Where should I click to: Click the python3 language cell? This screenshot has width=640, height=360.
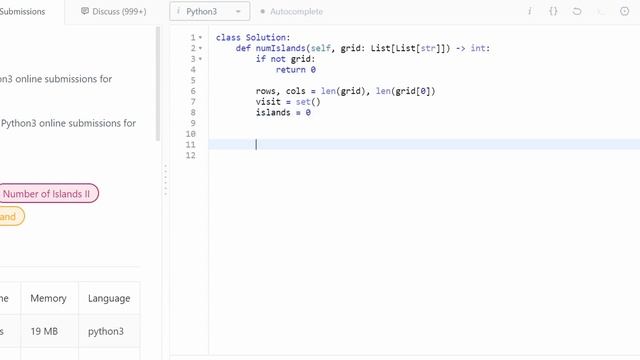106,331
